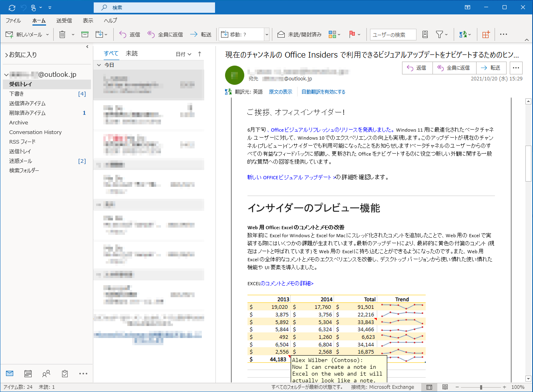Image resolution: width=533 pixels, height=392 pixels.
Task: Click the flag (フラグ) icon
Action: point(352,34)
